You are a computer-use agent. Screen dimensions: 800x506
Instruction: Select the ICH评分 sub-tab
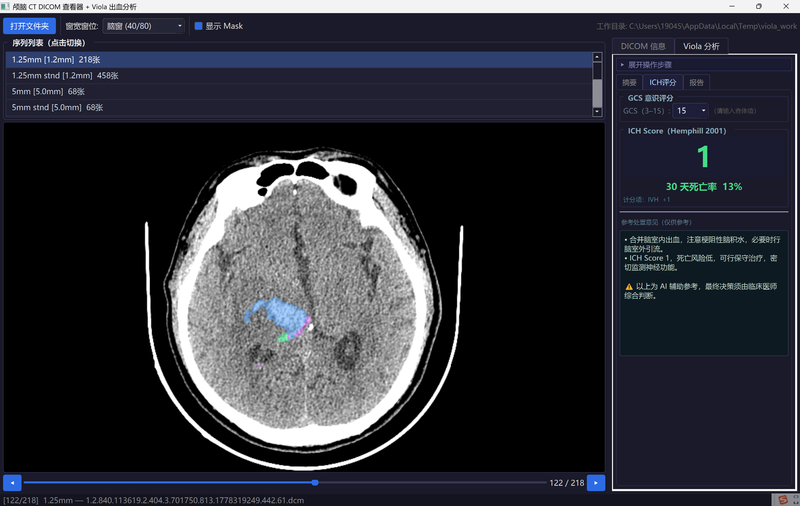[663, 83]
